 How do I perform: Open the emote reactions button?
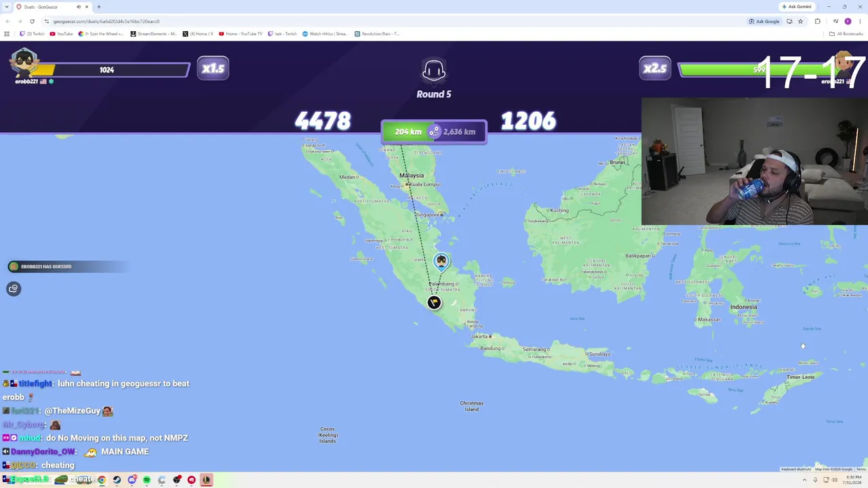[13, 289]
